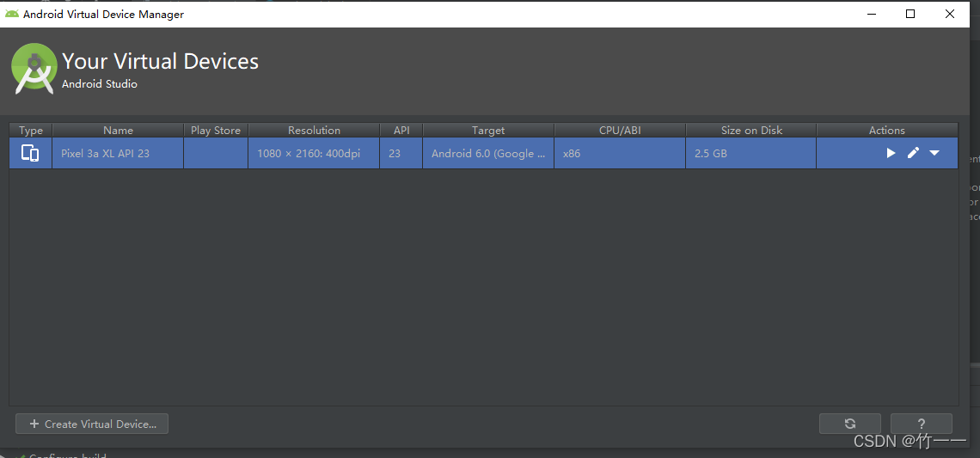Image resolution: width=980 pixels, height=458 pixels.
Task: Click the Android 6.0 (Google ... target cell
Action: pyautogui.click(x=488, y=153)
